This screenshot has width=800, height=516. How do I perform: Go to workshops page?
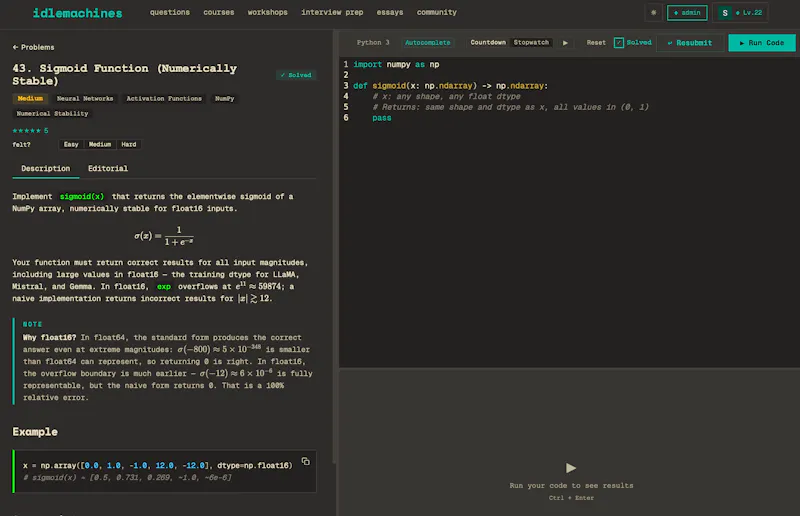tap(267, 12)
